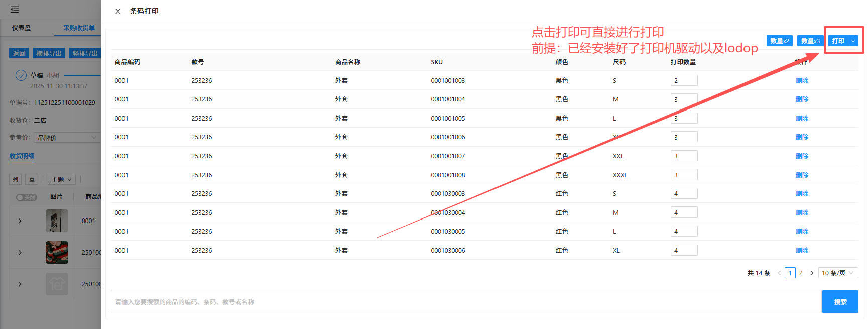The image size is (868, 329).
Task: Go to the next page arrow in pagination
Action: pyautogui.click(x=812, y=273)
